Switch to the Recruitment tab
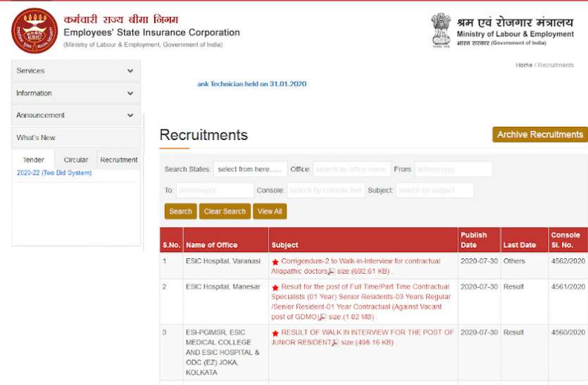Image resolution: width=588 pixels, height=385 pixels. coord(118,160)
